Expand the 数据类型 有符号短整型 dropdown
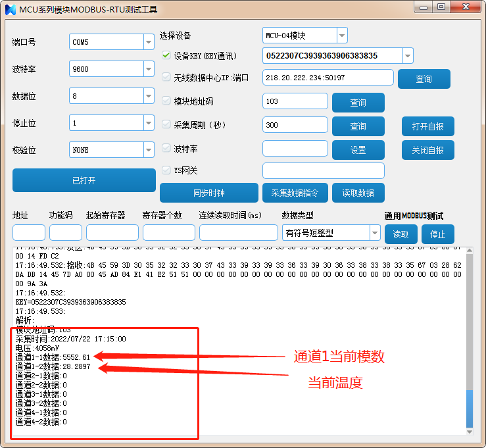Image resolution: width=486 pixels, height=448 pixels. click(x=374, y=232)
